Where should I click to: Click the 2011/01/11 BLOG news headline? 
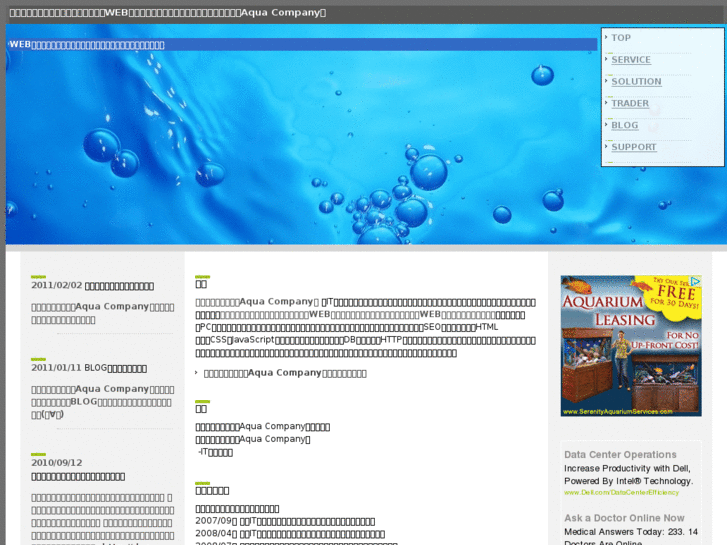tap(89, 368)
